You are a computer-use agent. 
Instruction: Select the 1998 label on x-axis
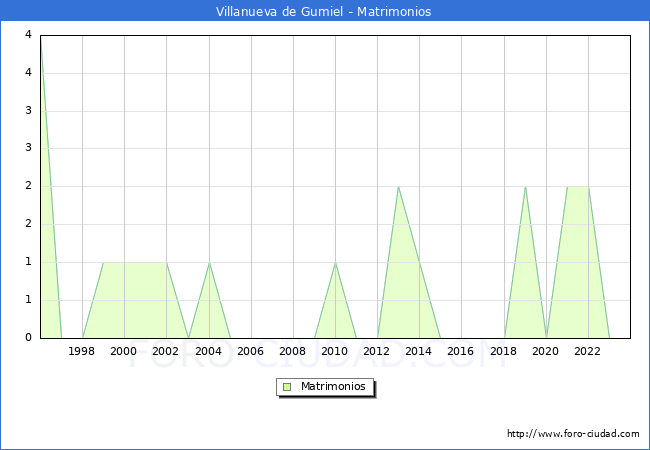82,351
